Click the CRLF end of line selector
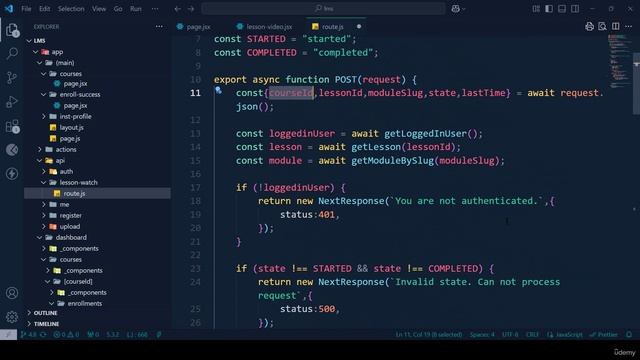This screenshot has height=360, width=640. click(532, 334)
